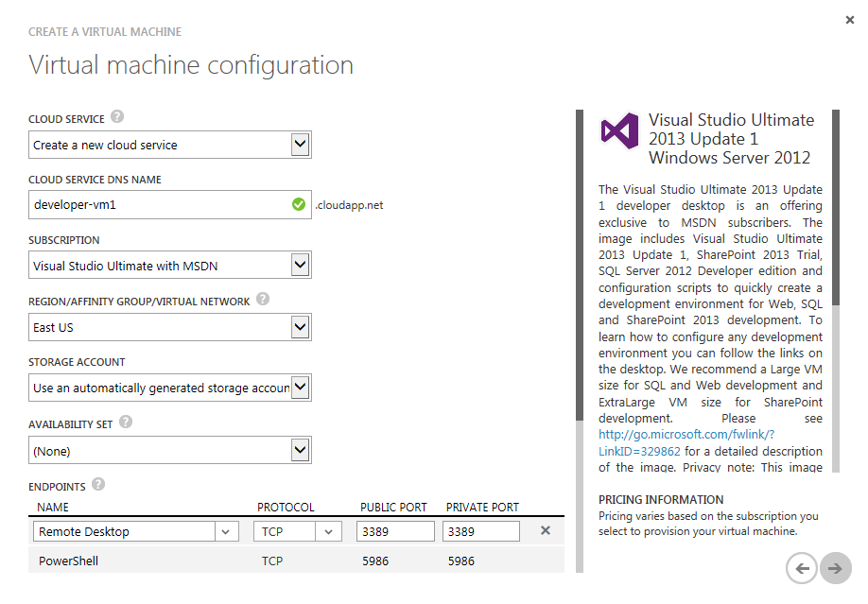Click the Private Port column header

pos(483,508)
